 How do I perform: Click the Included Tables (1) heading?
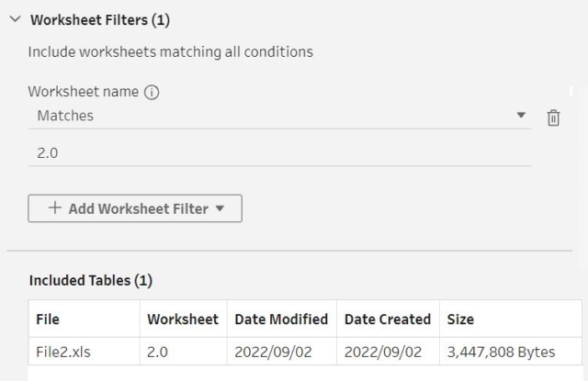(91, 281)
